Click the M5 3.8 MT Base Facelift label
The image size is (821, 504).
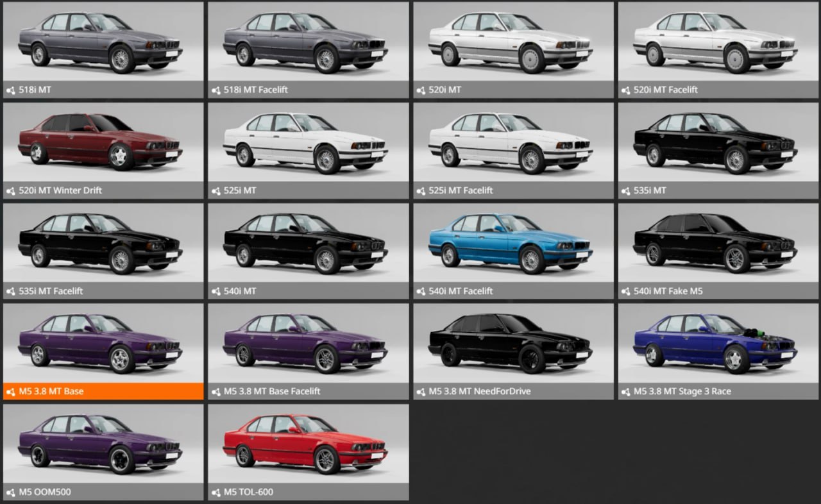[x=272, y=391]
